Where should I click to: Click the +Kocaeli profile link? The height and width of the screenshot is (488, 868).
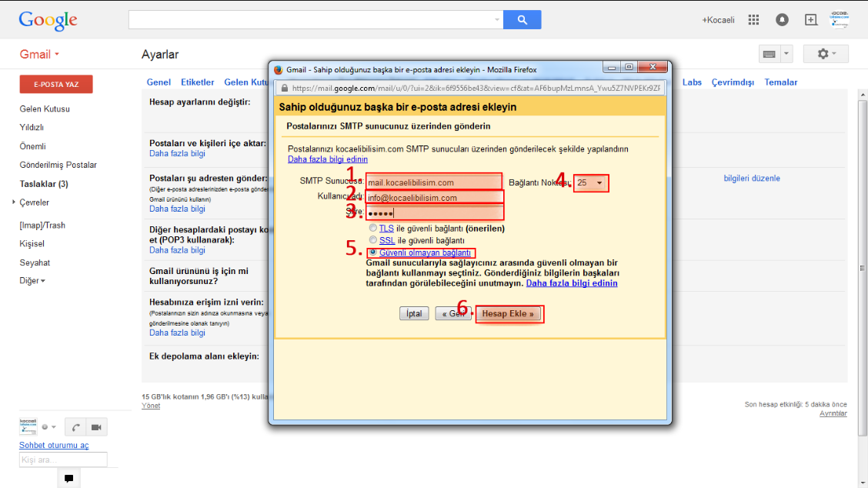718,20
